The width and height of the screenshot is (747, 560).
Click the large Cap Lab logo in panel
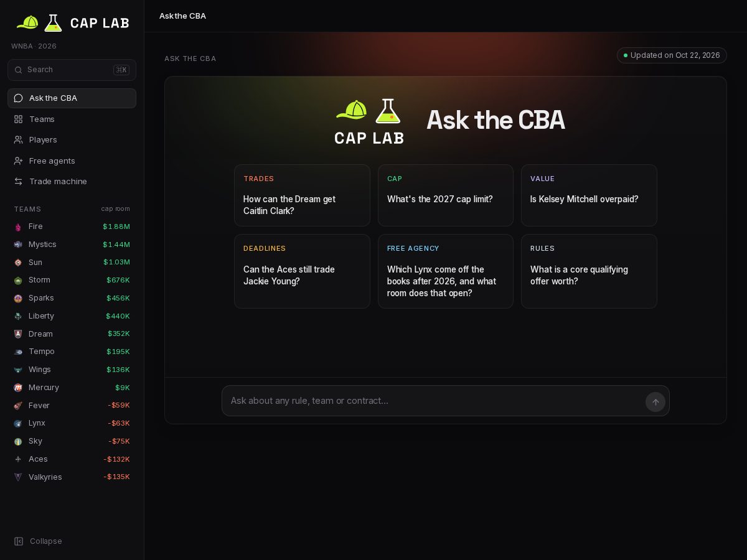tap(369, 121)
